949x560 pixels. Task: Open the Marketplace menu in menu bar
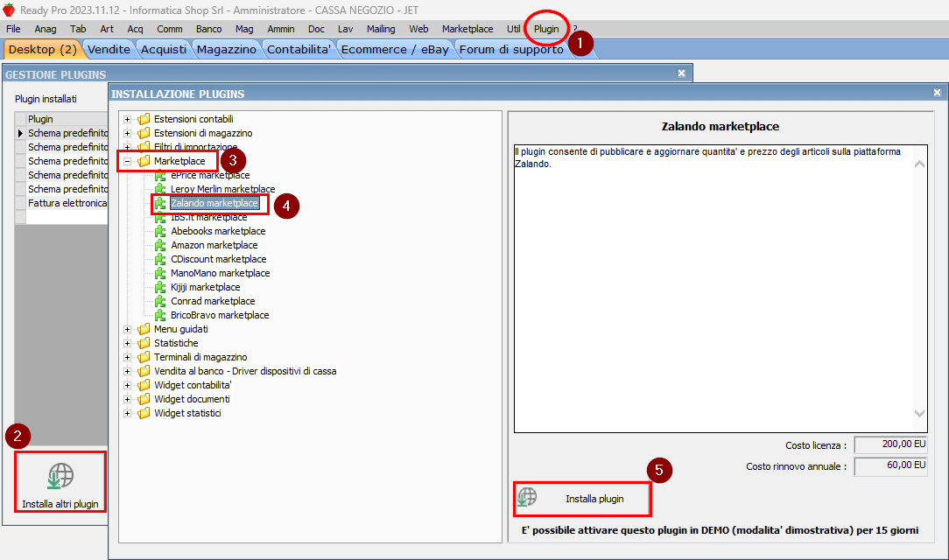[467, 29]
